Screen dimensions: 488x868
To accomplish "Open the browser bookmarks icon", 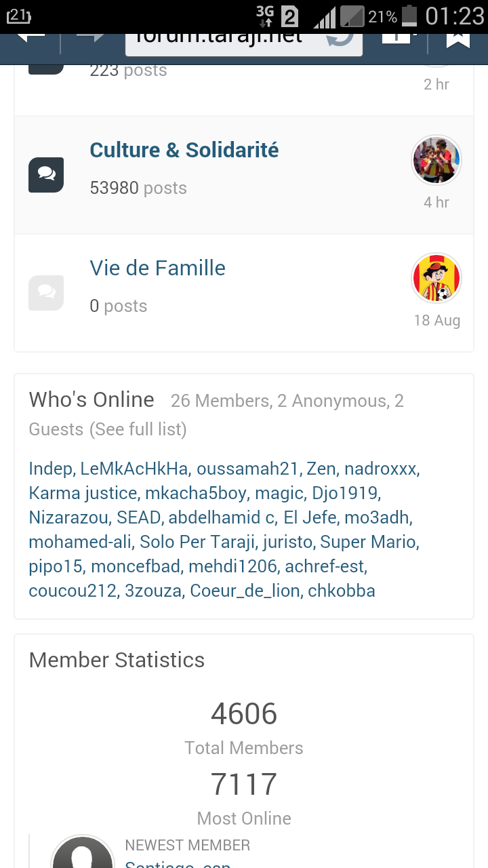I will [458, 38].
